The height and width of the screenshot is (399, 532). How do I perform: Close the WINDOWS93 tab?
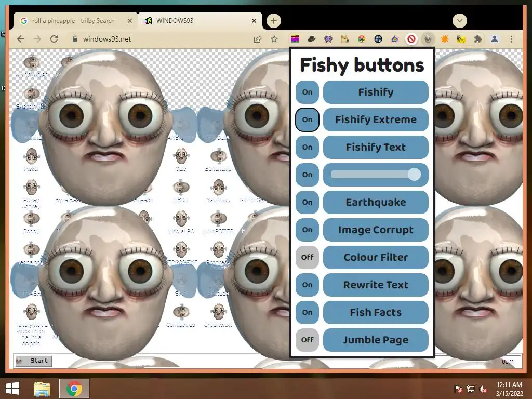pos(254,21)
